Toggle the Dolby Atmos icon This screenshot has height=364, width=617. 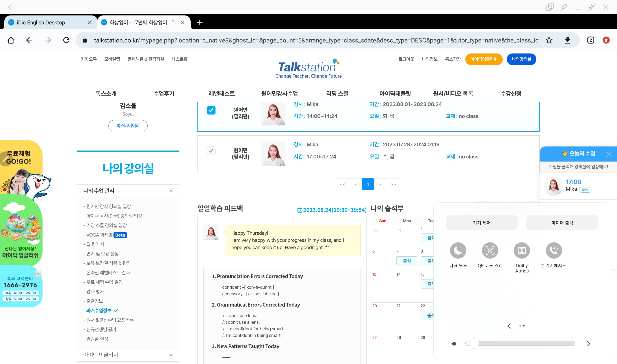click(522, 250)
